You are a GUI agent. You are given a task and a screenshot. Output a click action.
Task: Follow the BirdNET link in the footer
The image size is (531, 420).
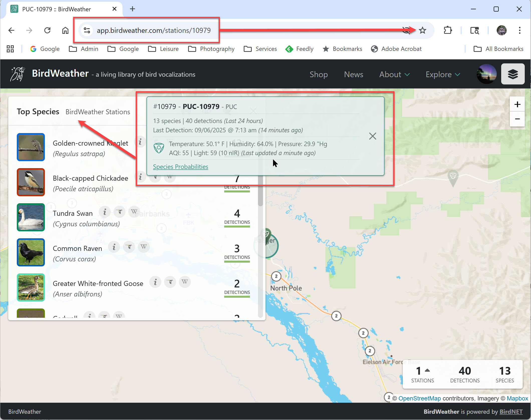pyautogui.click(x=511, y=412)
